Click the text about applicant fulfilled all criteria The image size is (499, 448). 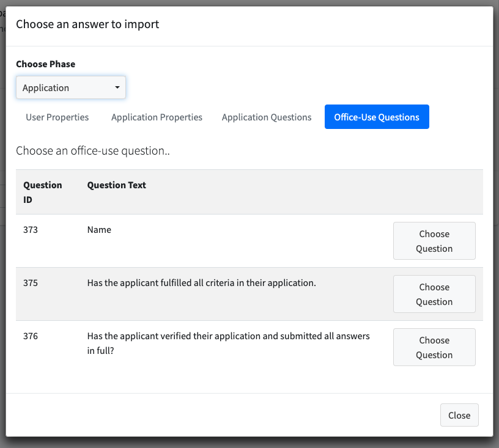(x=201, y=282)
